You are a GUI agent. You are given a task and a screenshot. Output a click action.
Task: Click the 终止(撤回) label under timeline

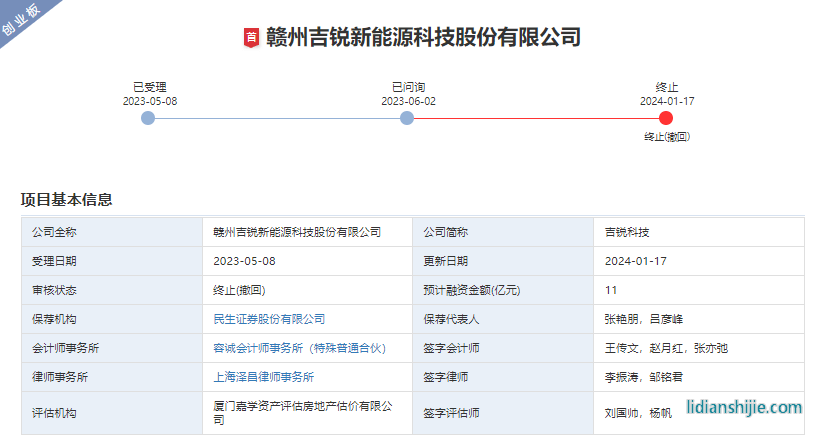tap(666, 137)
